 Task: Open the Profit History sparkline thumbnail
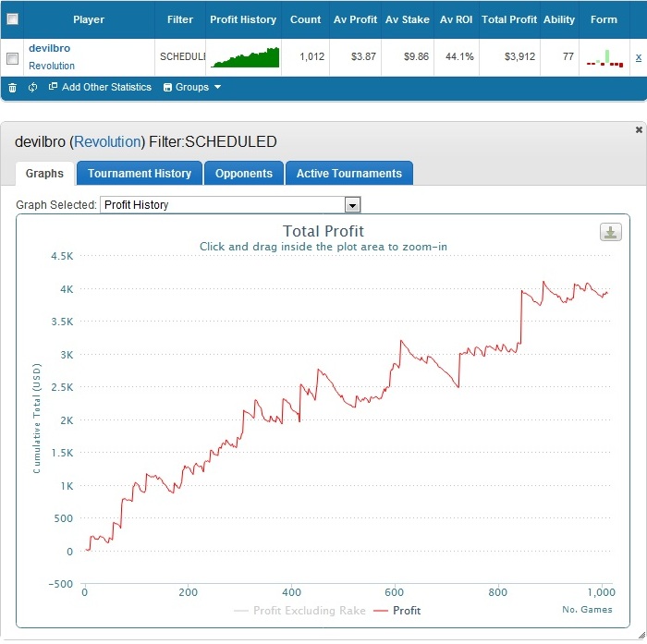pyautogui.click(x=246, y=57)
